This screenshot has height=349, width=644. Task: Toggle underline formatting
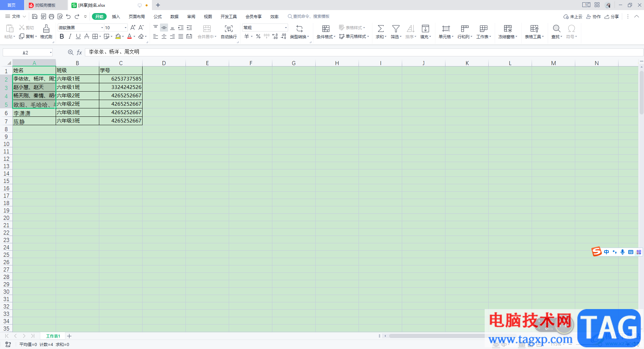pos(78,36)
